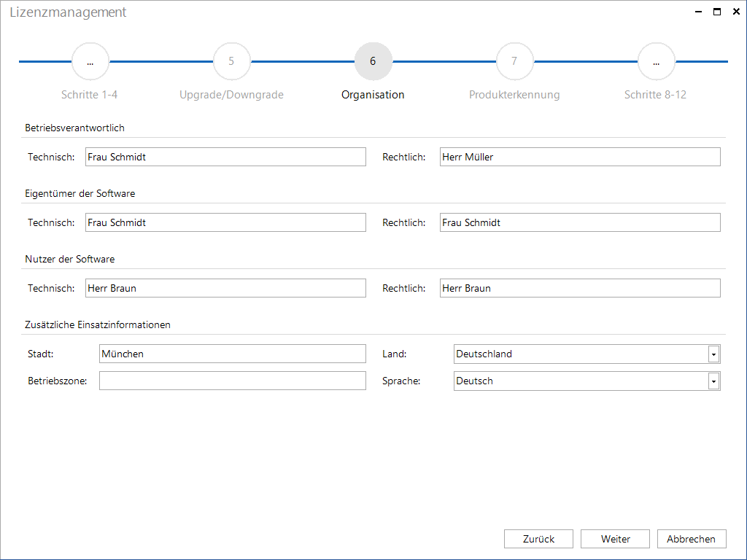Edit Betriebsverantwortlich Rechtlich field Herr Müller

click(x=580, y=157)
